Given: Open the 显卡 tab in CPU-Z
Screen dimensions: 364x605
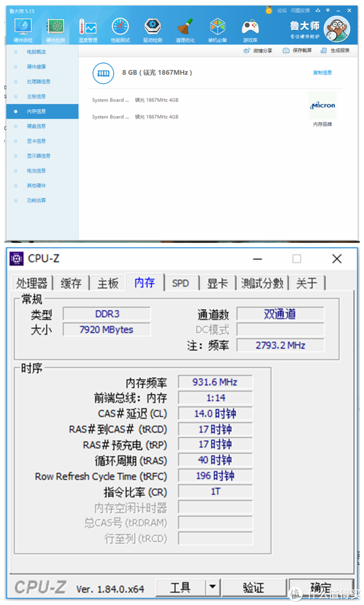Looking at the screenshot, I should point(217,283).
